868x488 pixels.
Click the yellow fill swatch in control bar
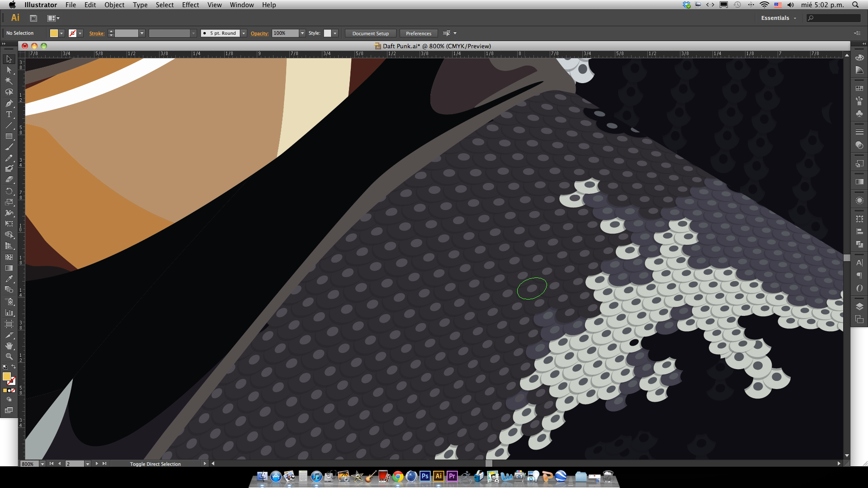coord(54,33)
